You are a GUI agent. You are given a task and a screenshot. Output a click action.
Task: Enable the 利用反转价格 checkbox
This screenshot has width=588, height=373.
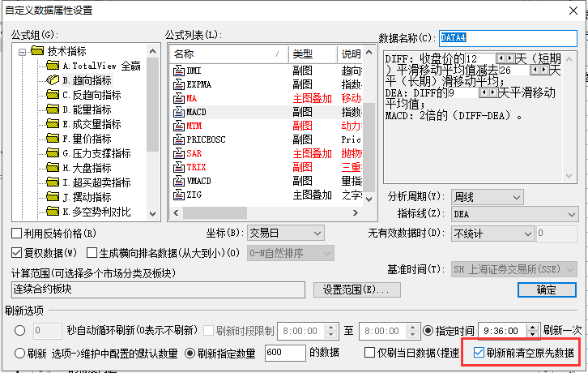pos(16,234)
